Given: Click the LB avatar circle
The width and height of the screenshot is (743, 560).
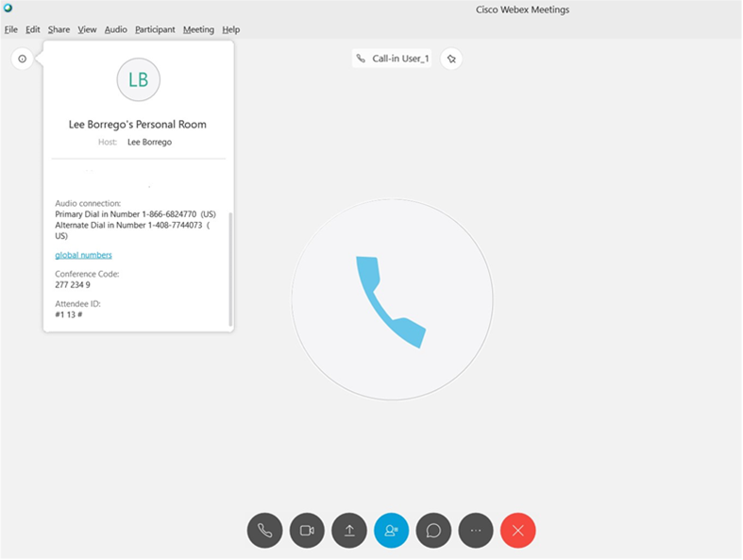Looking at the screenshot, I should click(139, 79).
